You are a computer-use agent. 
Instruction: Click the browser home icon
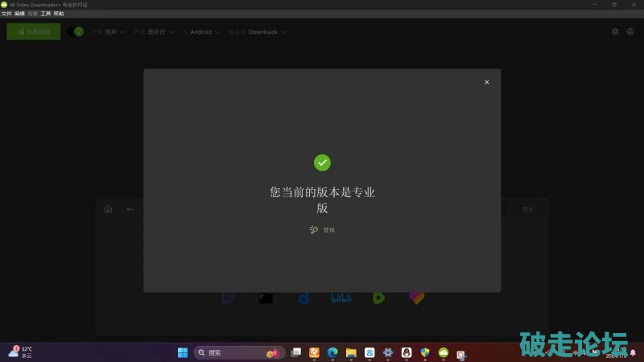[x=108, y=209]
